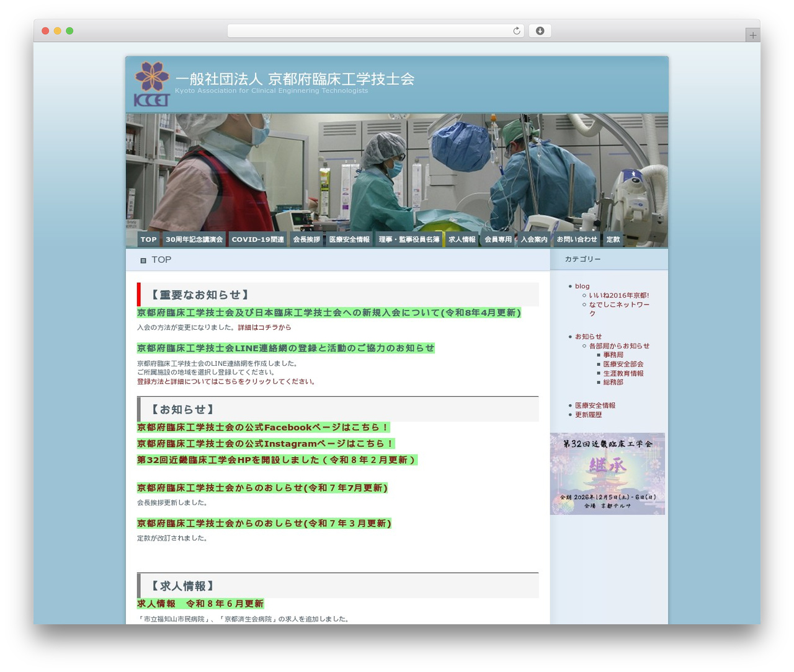Open the 第32回近畿臨床工学会HP notice
The image size is (794, 672).
pos(277,460)
